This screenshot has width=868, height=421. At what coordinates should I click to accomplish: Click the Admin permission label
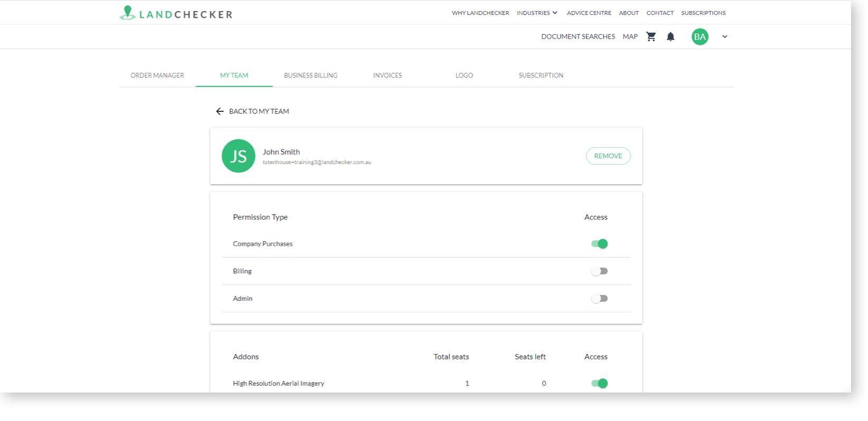tap(242, 299)
